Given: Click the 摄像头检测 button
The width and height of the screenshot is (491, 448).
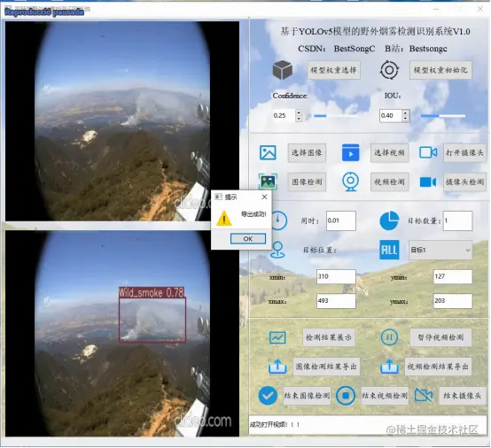Looking at the screenshot, I should click(x=464, y=182).
